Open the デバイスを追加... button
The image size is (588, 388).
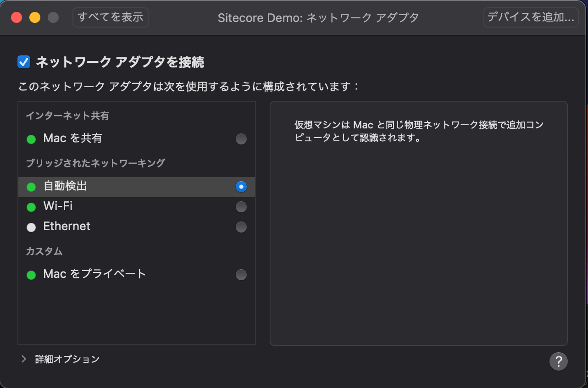[531, 17]
